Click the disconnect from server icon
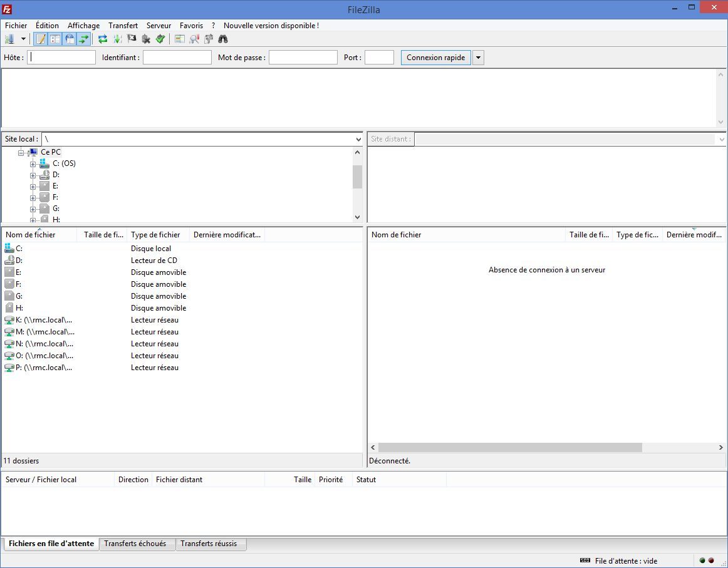The height and width of the screenshot is (568, 728). (146, 39)
